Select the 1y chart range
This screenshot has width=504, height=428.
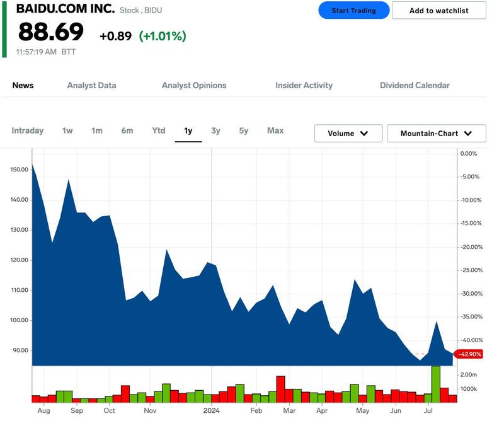coord(188,131)
